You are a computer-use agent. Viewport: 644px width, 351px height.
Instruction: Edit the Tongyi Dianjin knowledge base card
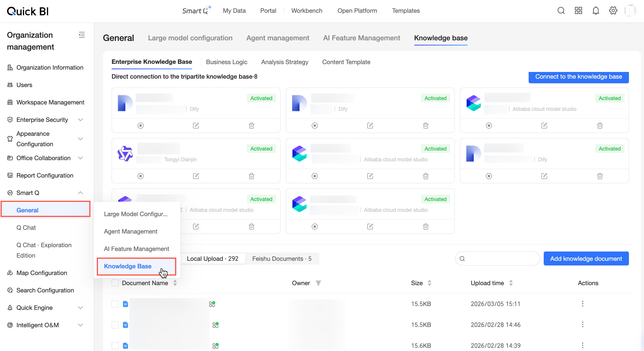196,176
